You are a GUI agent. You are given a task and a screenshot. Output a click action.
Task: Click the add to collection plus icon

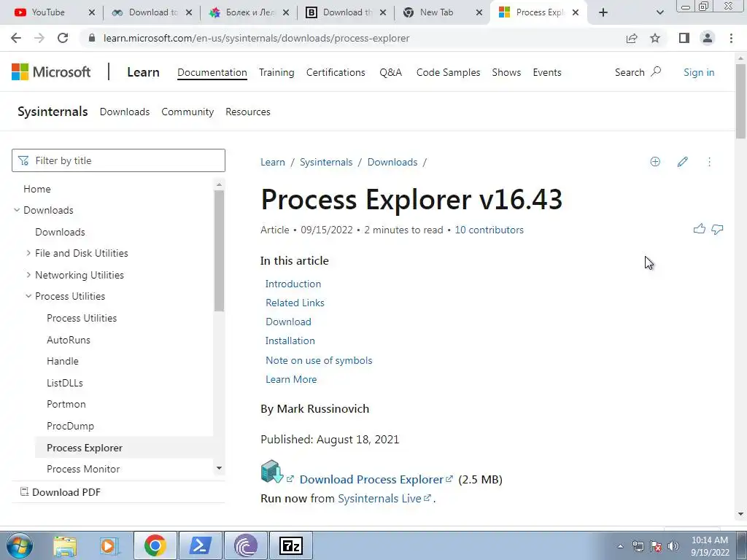point(655,162)
